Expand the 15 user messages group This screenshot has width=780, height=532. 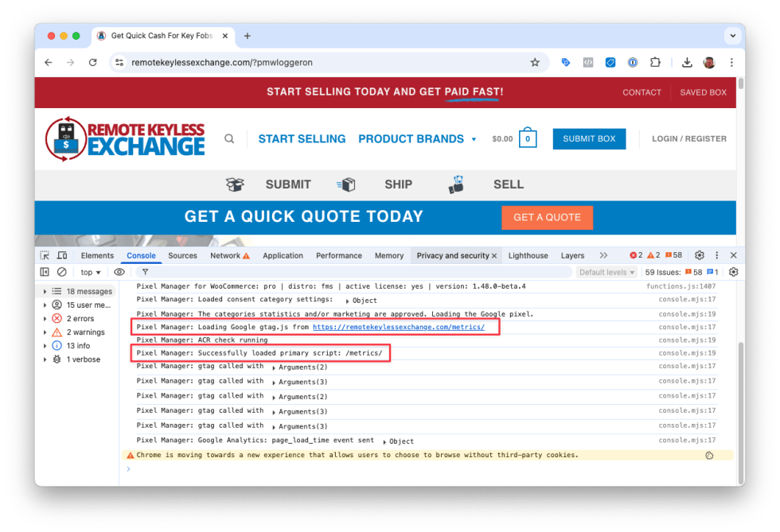(45, 305)
